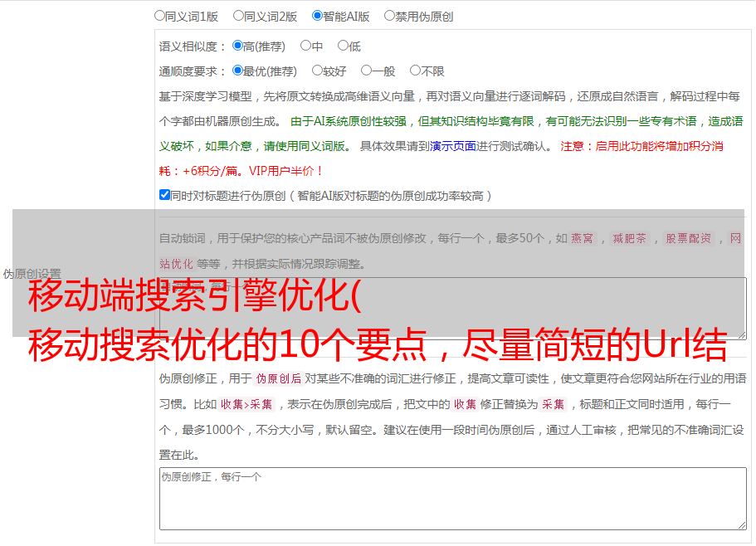Toggle 同时对标题进行伪原创 checkbox
Viewport: 756px width, 546px height.
pos(164,195)
